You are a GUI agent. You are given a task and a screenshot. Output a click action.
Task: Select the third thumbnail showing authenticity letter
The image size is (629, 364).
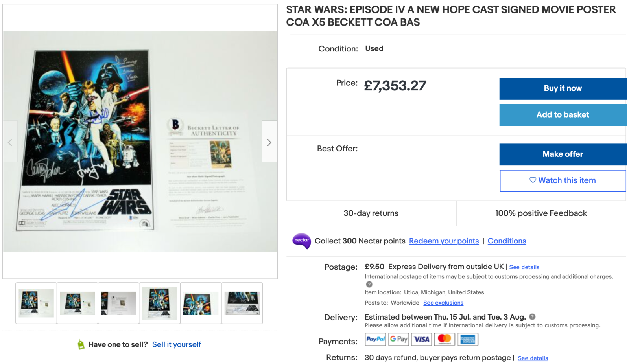click(118, 303)
